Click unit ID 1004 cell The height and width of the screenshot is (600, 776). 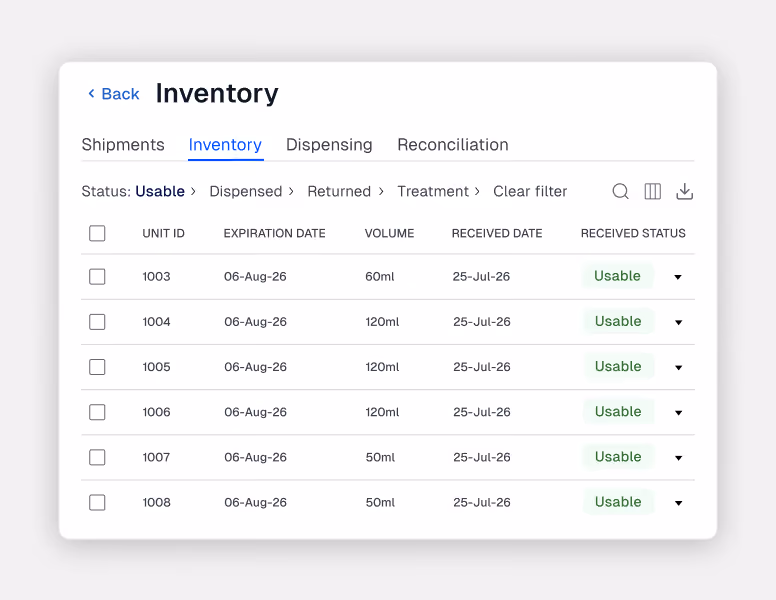(x=156, y=322)
